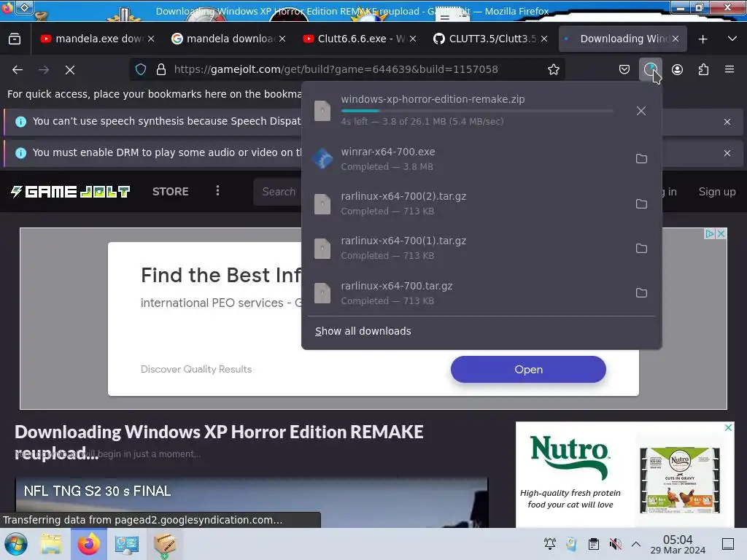Image resolution: width=747 pixels, height=560 pixels.
Task: Open Game Jolt more options dots
Action: point(217,191)
